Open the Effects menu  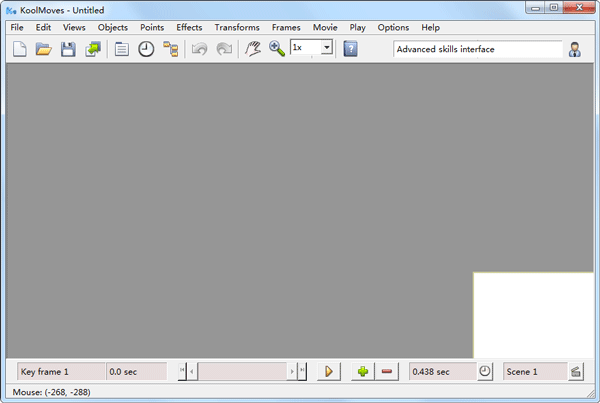coord(189,28)
